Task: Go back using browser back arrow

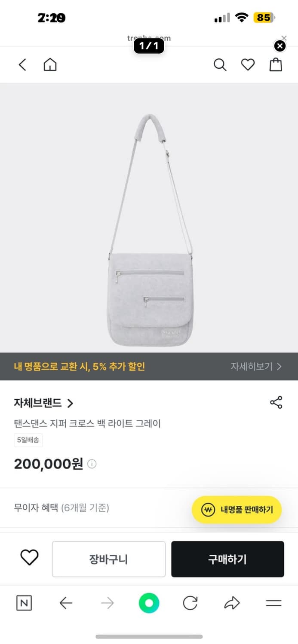Action: coord(65,603)
